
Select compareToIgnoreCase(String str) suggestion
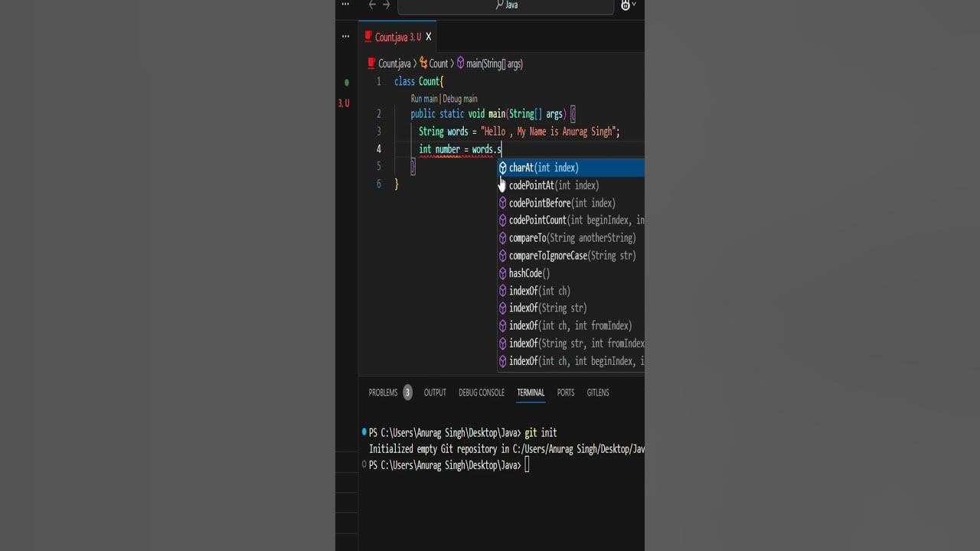click(571, 256)
